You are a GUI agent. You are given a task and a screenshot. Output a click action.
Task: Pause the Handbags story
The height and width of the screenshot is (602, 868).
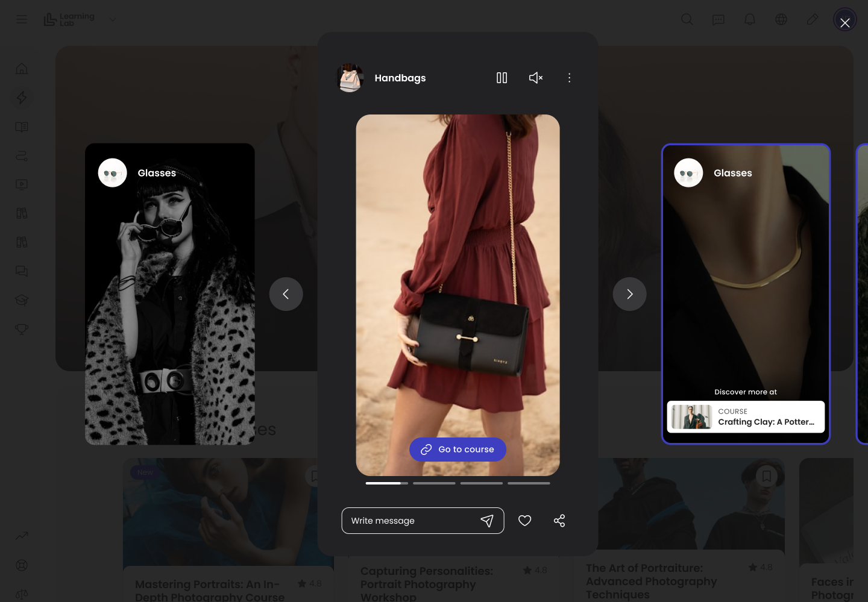(502, 78)
